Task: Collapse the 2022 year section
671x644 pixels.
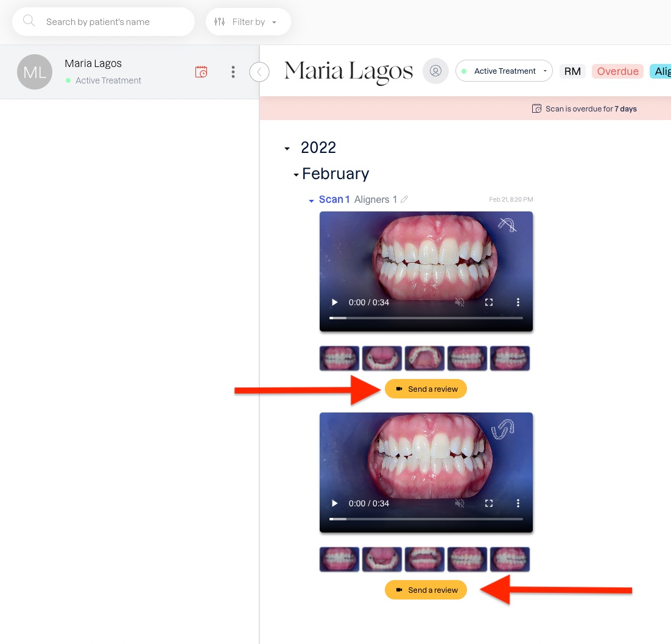Action: click(287, 149)
